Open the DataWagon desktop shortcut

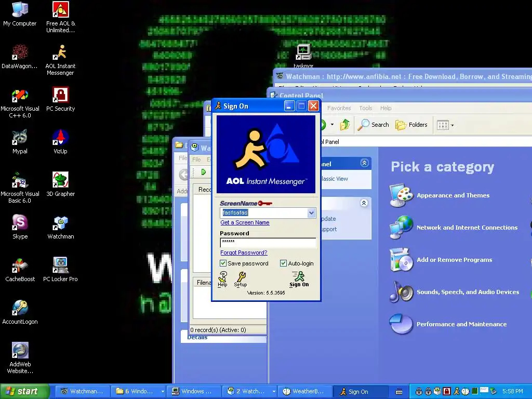[20, 56]
